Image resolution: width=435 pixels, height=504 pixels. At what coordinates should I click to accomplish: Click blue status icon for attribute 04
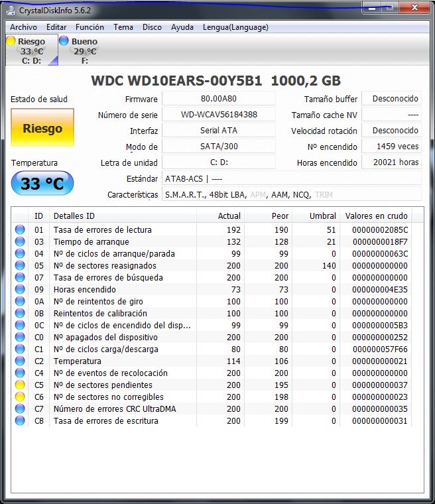(20, 253)
